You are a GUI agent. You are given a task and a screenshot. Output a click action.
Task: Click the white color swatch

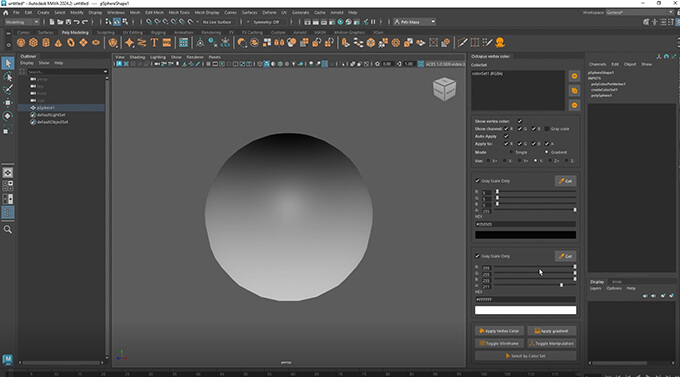point(525,310)
